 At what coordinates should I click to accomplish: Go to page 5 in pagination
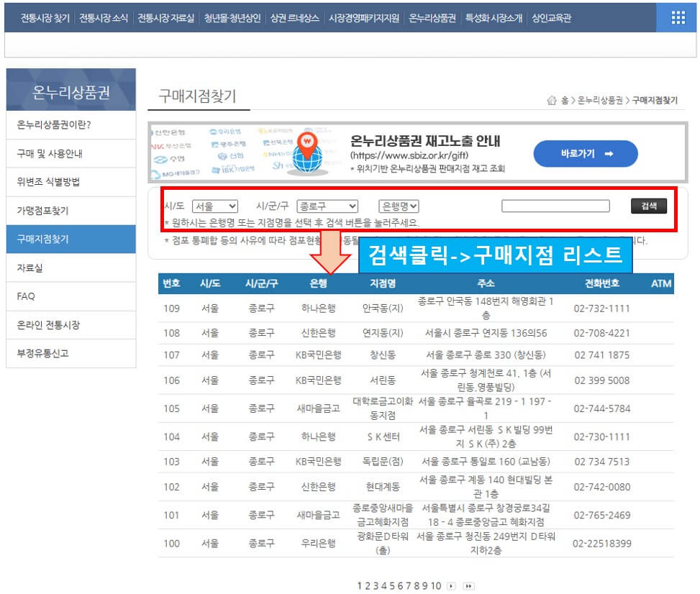point(392,586)
